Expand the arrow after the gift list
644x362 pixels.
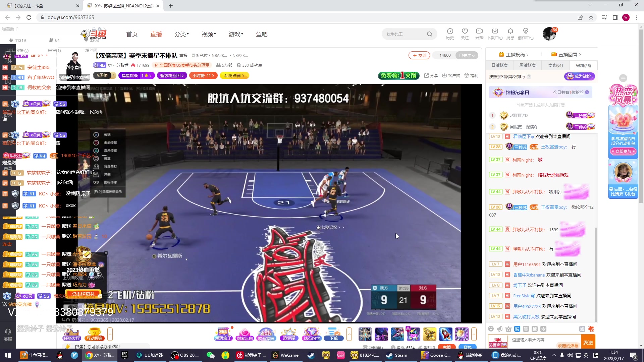pyautogui.click(x=474, y=334)
